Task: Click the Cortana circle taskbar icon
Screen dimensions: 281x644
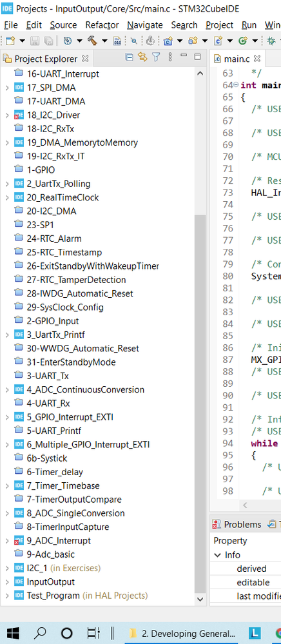Action: click(x=66, y=633)
